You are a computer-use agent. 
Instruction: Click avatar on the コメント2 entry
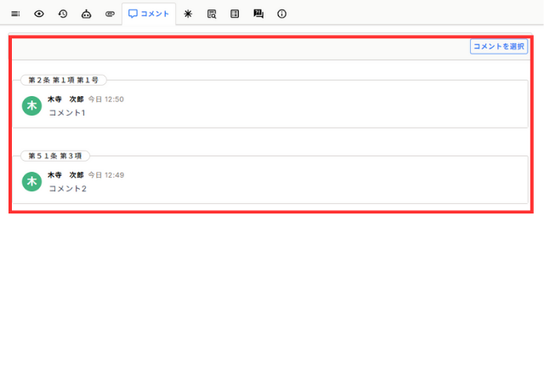point(31,181)
